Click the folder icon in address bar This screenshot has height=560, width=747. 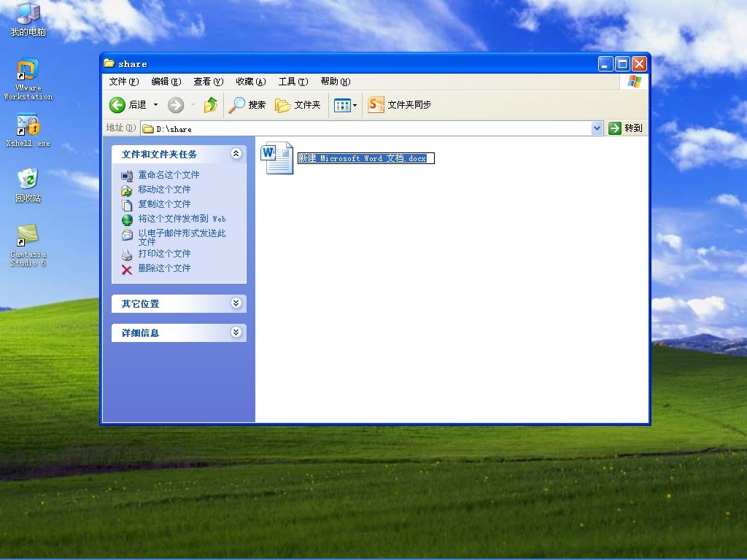pyautogui.click(x=148, y=129)
